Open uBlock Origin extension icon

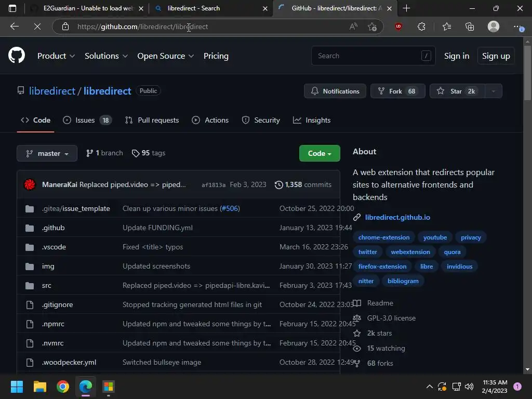click(398, 26)
